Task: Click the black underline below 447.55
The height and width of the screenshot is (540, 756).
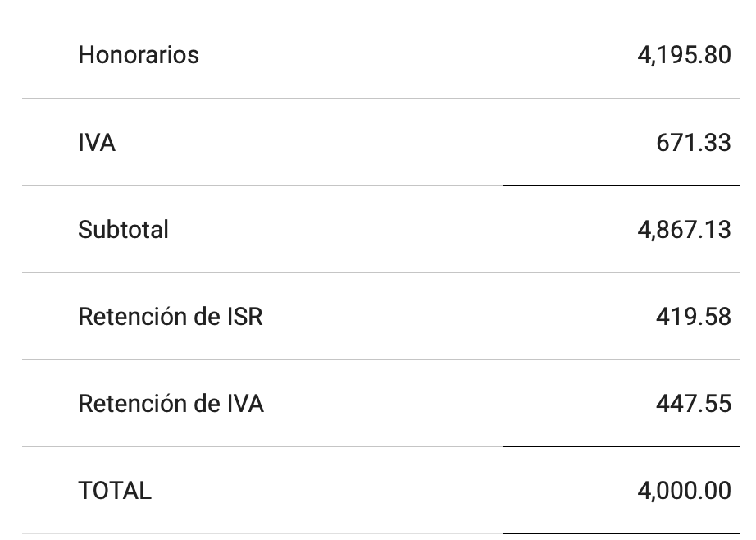Action: (x=622, y=446)
